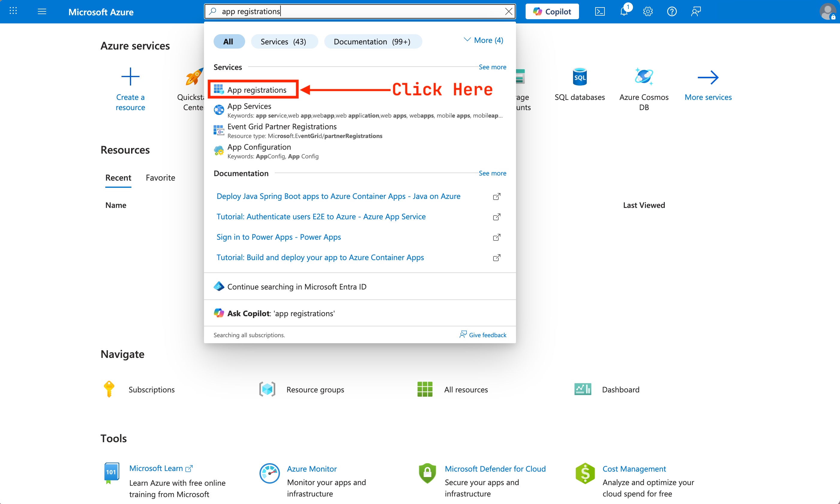Open the notifications bell
Image resolution: width=840 pixels, height=504 pixels.
click(624, 11)
